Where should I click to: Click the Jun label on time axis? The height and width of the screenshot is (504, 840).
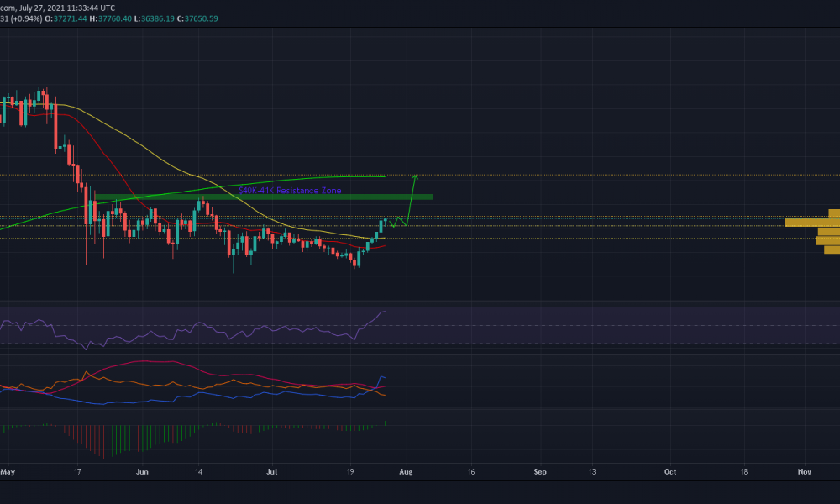point(142,472)
